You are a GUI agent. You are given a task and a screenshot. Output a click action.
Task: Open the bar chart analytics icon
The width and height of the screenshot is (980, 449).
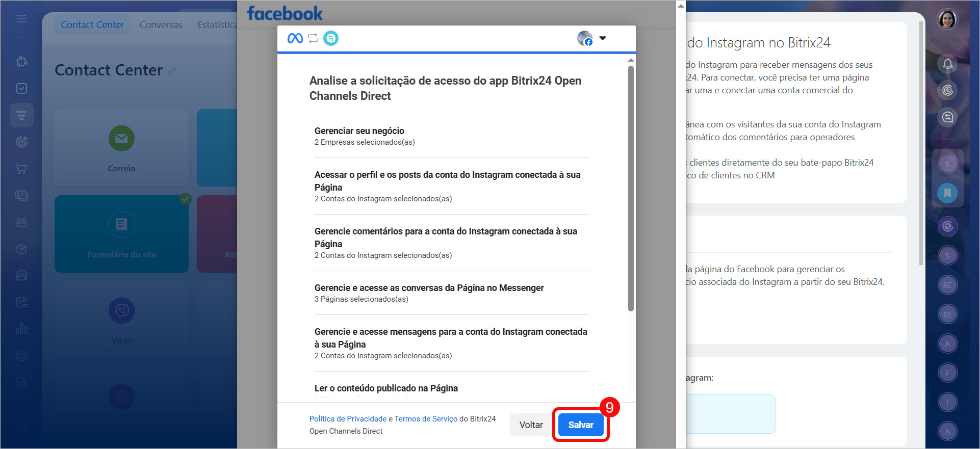pos(21,329)
